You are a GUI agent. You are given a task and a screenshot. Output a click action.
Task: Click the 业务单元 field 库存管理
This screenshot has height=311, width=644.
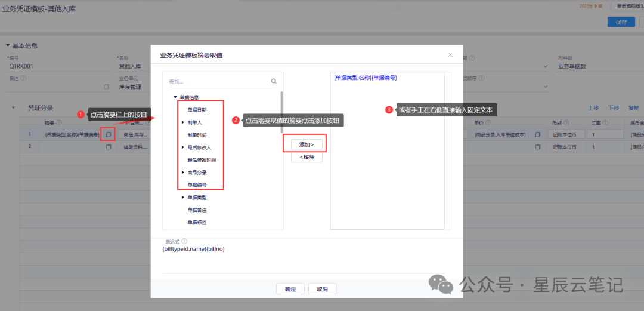[x=134, y=87]
